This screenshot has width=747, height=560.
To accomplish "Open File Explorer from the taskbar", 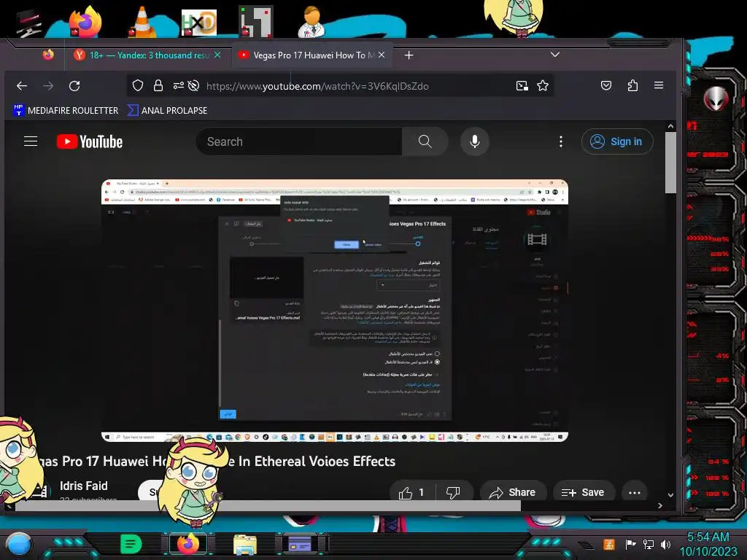I will [245, 545].
